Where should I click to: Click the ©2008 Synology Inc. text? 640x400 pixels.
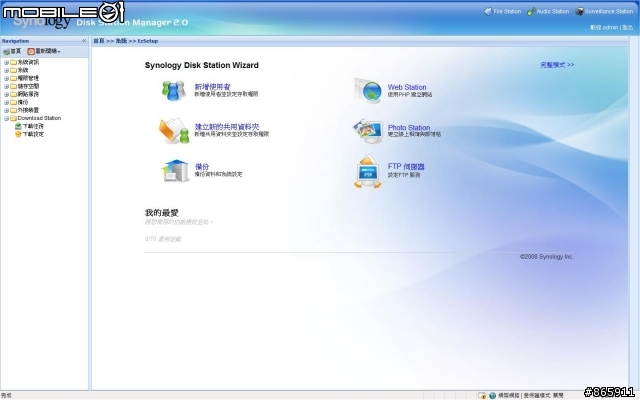click(547, 257)
